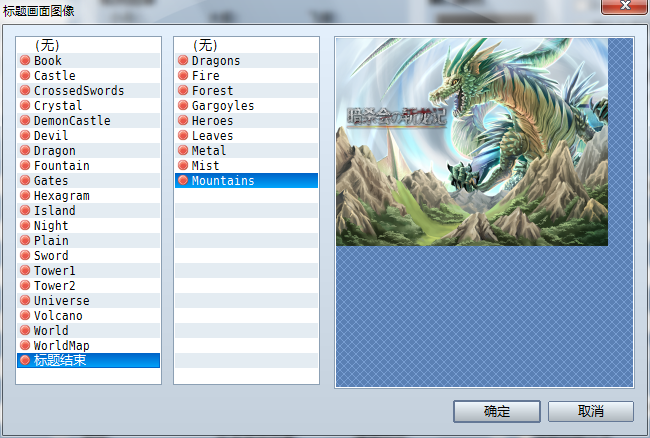Click the red icon beside Book

(25, 60)
